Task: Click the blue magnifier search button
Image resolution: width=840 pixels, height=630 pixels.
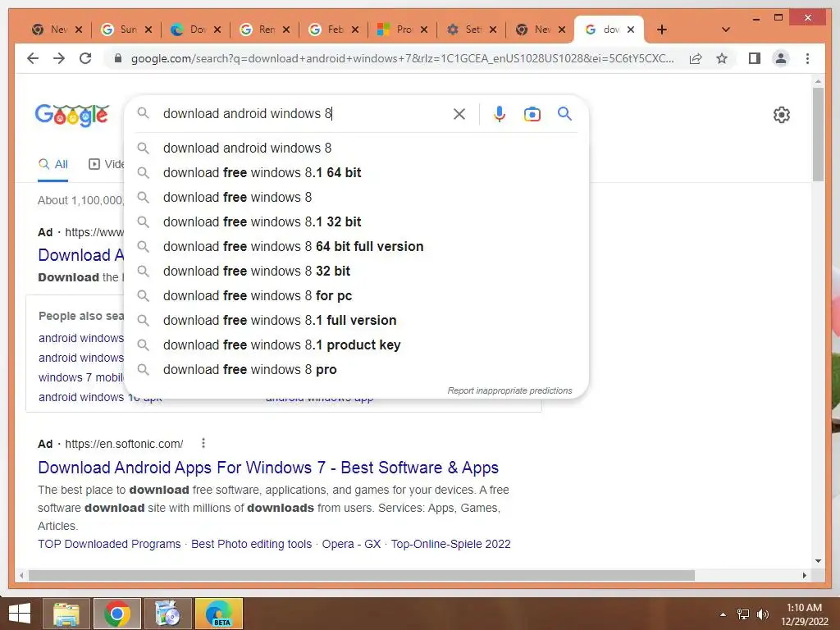Action: [564, 113]
